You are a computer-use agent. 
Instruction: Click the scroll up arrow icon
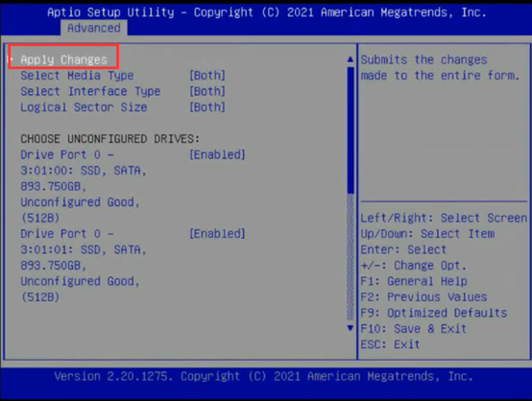click(x=351, y=59)
